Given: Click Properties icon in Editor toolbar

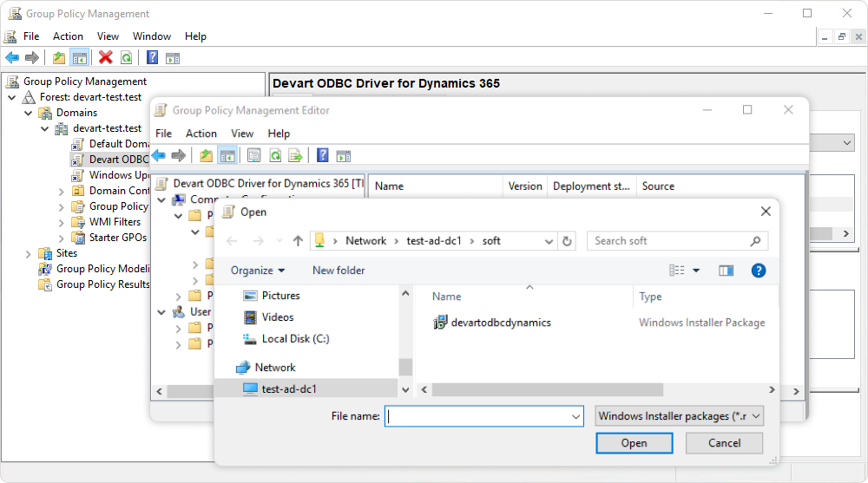Looking at the screenshot, I should click(x=254, y=155).
